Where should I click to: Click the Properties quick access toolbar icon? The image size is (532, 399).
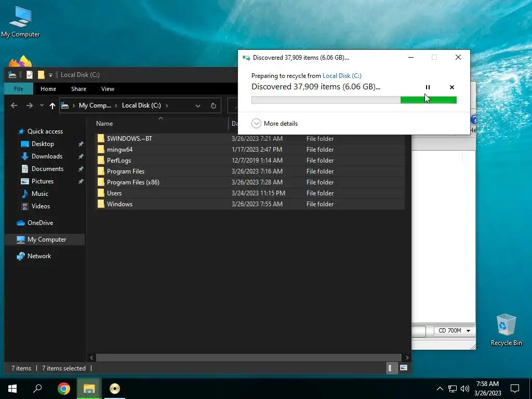pos(30,75)
